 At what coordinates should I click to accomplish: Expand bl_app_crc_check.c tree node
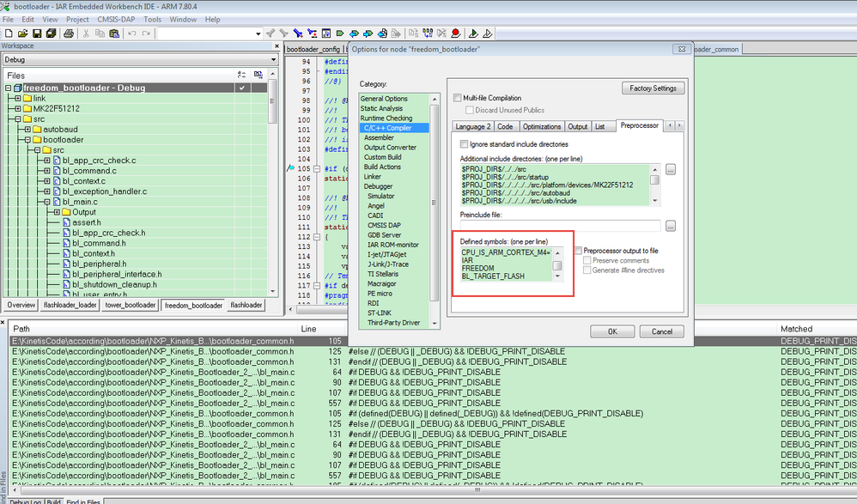(47, 161)
